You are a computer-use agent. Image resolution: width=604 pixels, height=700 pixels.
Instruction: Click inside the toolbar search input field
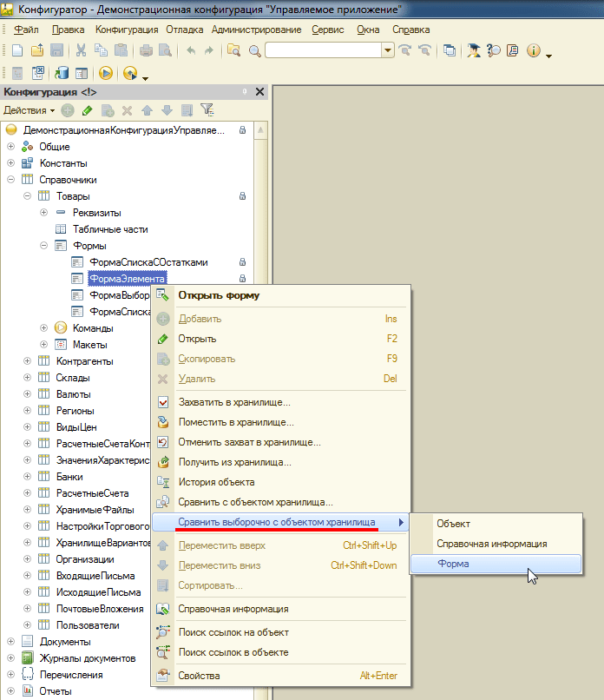[x=324, y=50]
